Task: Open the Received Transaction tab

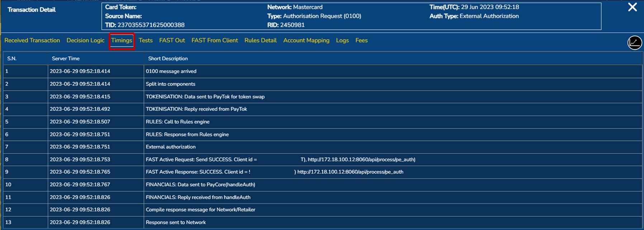Action: [32, 41]
